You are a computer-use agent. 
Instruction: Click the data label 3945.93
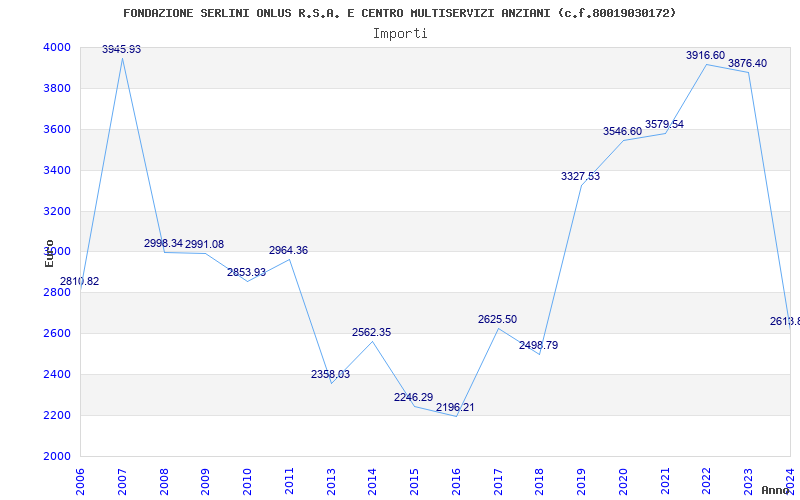(x=121, y=49)
